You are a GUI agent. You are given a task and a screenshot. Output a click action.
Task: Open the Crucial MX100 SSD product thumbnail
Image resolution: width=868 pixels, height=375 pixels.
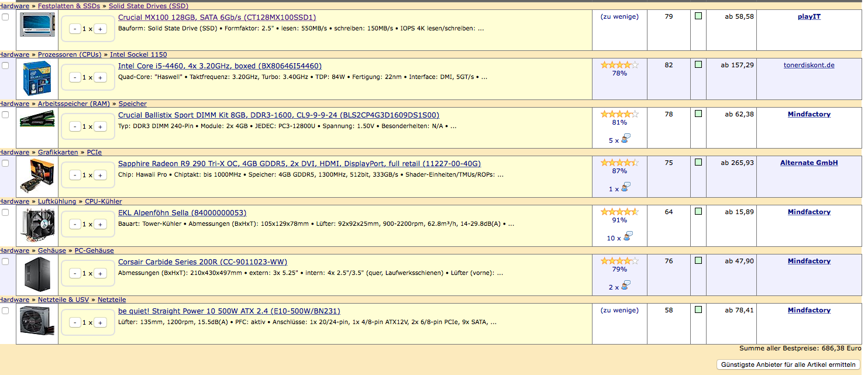coord(37,25)
